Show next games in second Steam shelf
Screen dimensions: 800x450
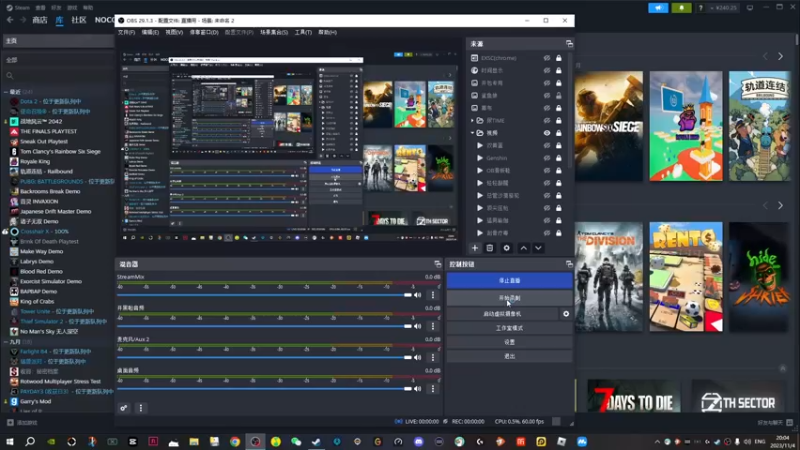780,205
